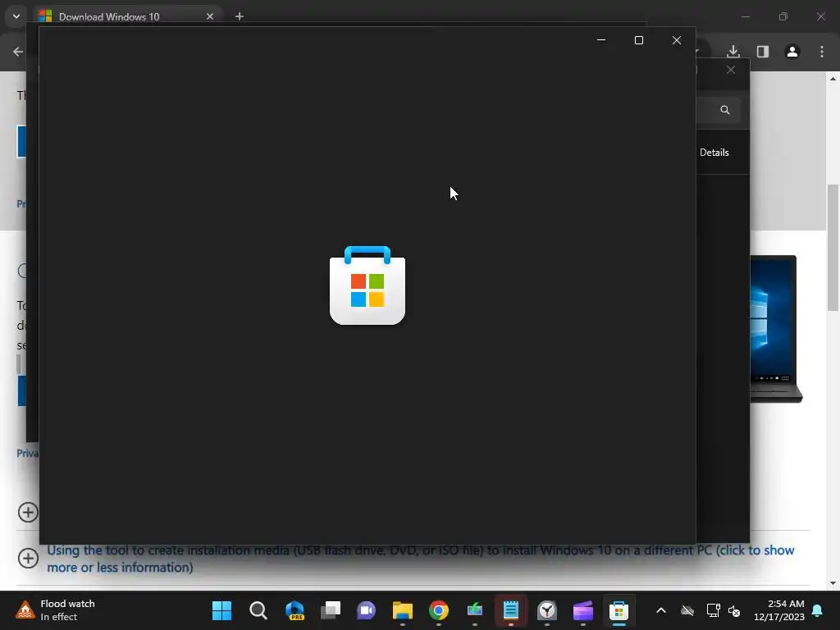Open Task View from the taskbar
The width and height of the screenshot is (840, 630).
coord(331,610)
